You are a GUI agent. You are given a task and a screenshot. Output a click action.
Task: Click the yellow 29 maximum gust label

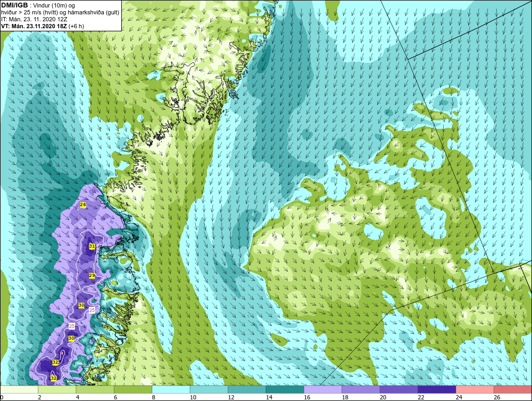(92, 275)
